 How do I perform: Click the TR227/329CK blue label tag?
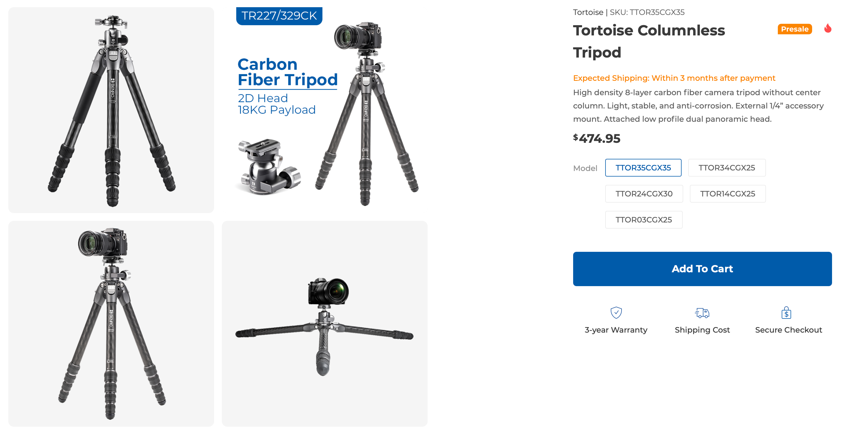pyautogui.click(x=279, y=15)
